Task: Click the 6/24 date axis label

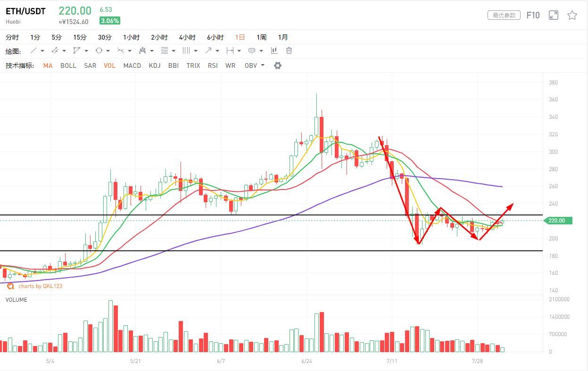Action: [x=306, y=361]
